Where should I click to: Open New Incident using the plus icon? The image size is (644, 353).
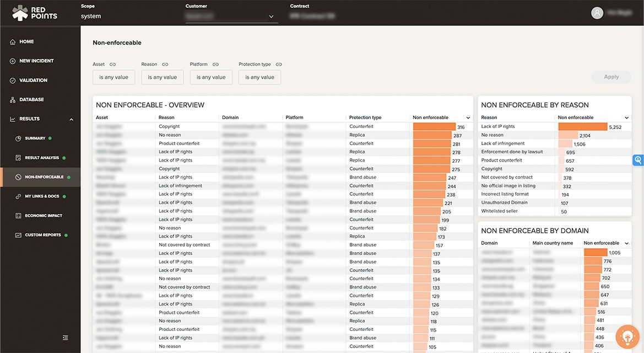pyautogui.click(x=12, y=61)
